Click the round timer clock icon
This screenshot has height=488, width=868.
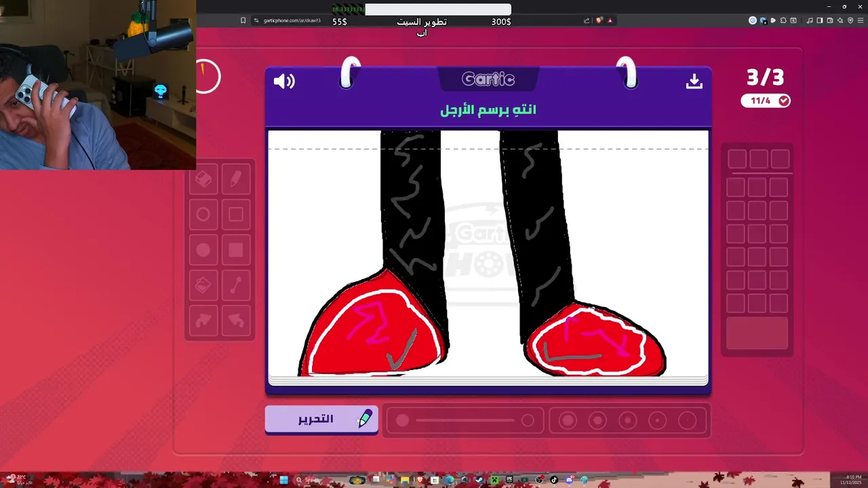coord(207,77)
